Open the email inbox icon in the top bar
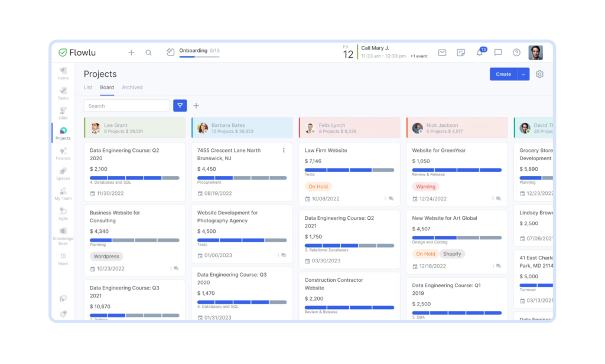The image size is (605, 364). tap(442, 53)
